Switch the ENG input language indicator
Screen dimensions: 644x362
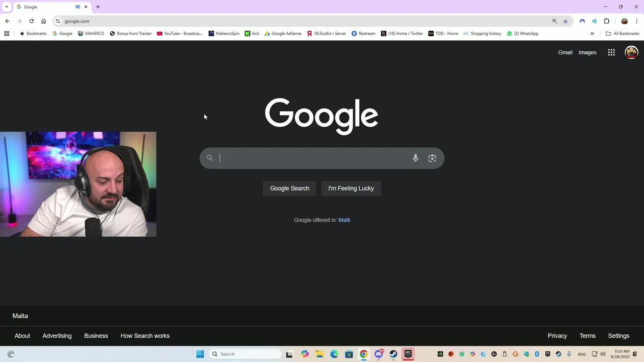582,354
